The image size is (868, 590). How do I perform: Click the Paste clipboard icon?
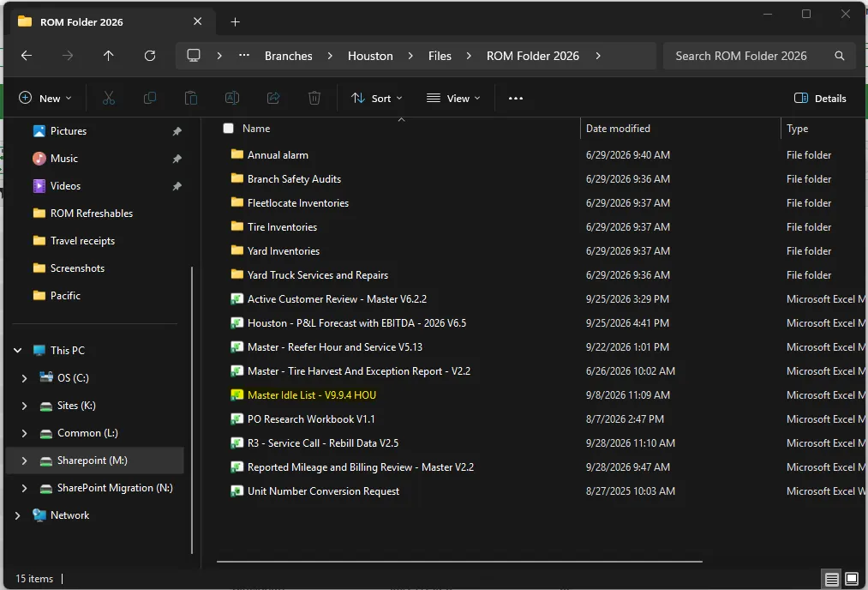point(191,98)
